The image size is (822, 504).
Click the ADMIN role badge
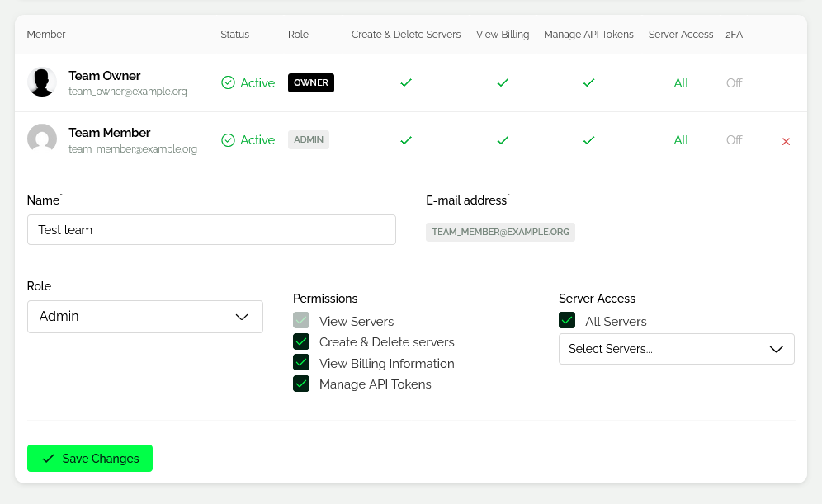click(x=309, y=140)
